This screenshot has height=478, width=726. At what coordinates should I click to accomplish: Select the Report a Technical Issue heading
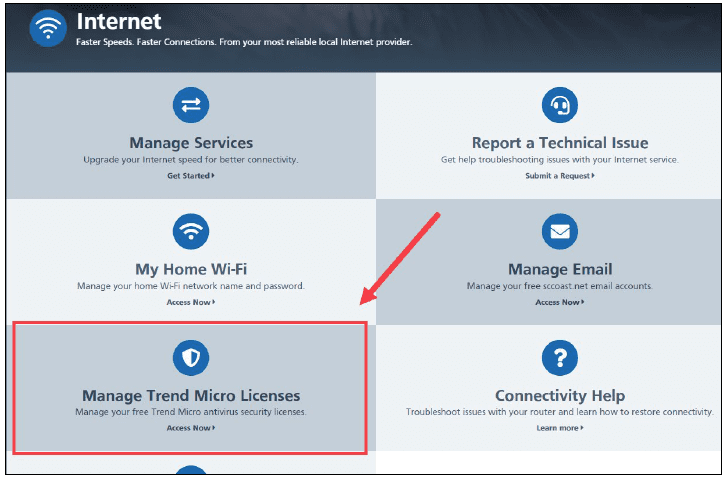(x=560, y=143)
